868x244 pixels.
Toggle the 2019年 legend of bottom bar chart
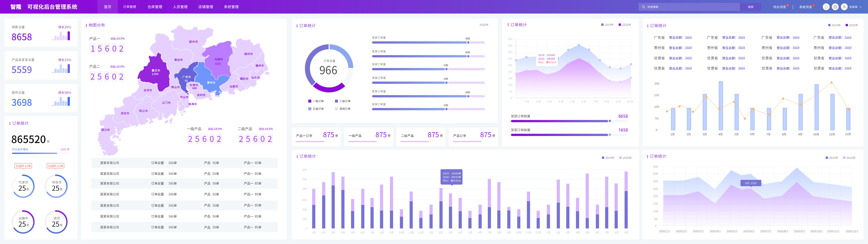click(608, 158)
